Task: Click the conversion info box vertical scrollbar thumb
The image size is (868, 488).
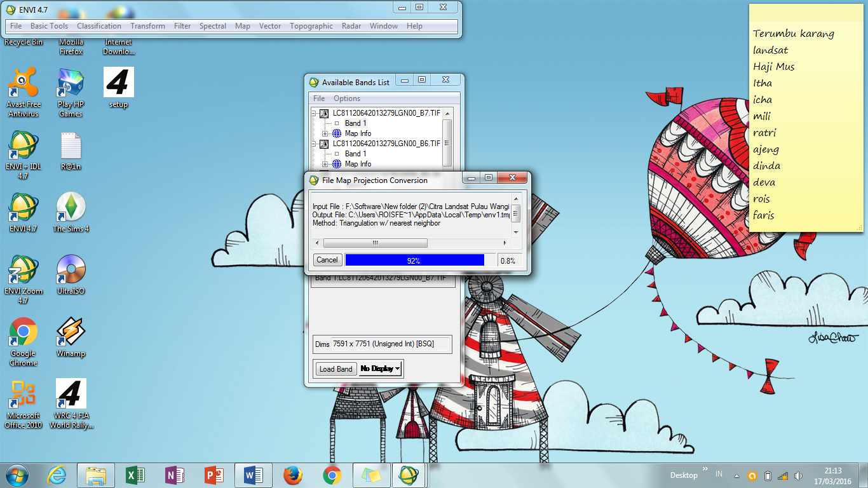Action: pos(516,213)
